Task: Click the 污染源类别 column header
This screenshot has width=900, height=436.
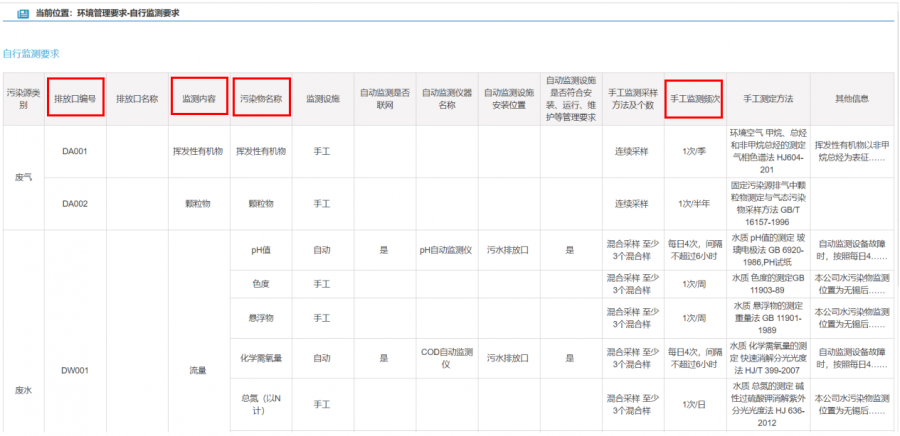Action: (x=23, y=99)
